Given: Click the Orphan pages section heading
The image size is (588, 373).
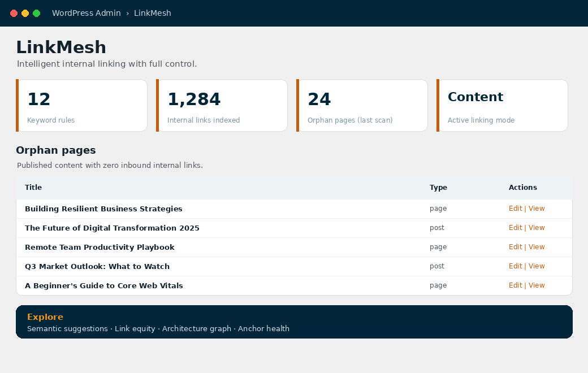Looking at the screenshot, I should [x=56, y=150].
